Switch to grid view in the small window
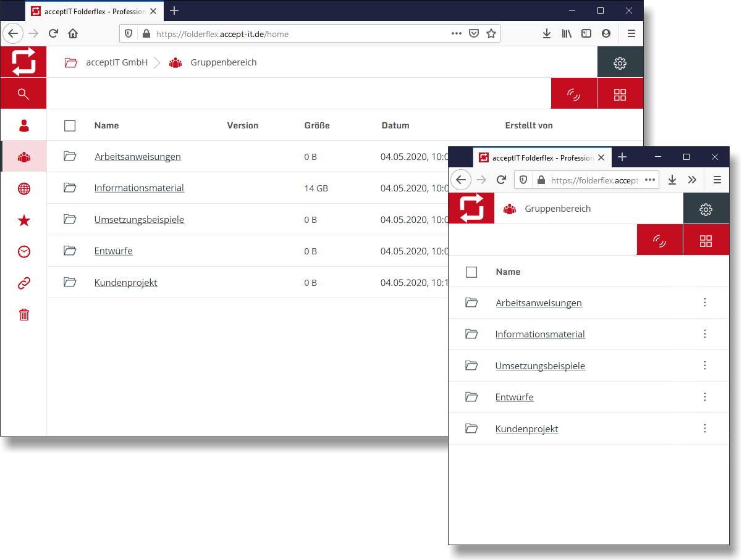This screenshot has height=560, width=747. tap(706, 241)
